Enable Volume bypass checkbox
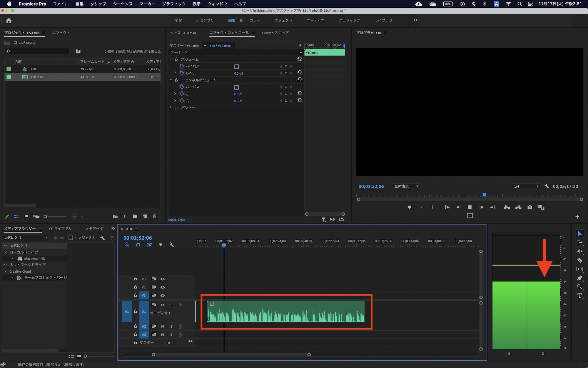Image resolution: width=588 pixels, height=368 pixels. (x=236, y=67)
